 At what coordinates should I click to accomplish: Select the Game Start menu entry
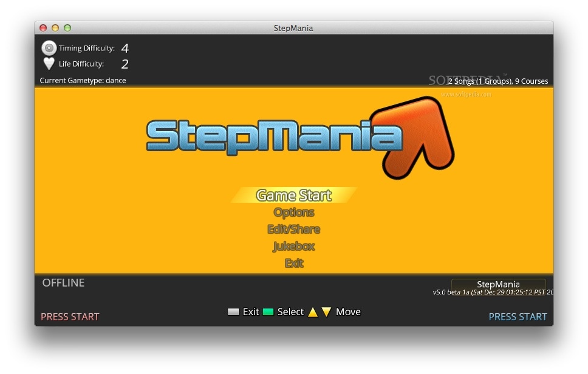point(293,195)
